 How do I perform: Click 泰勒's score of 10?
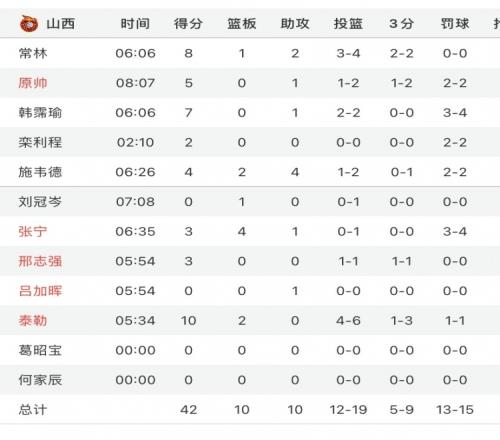pyautogui.click(x=188, y=321)
